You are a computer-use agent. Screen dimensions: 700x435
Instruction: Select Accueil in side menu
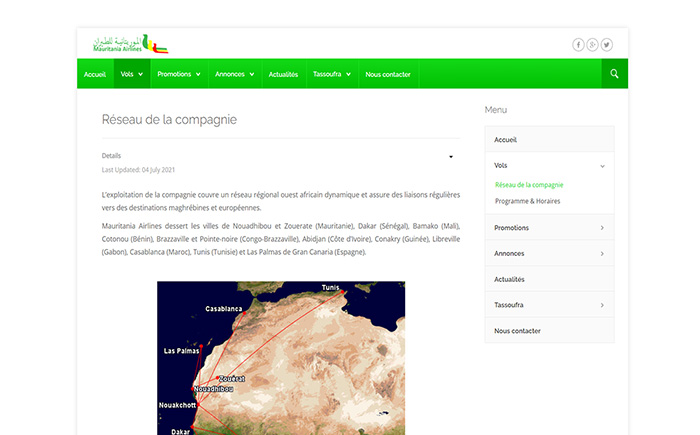pos(550,139)
